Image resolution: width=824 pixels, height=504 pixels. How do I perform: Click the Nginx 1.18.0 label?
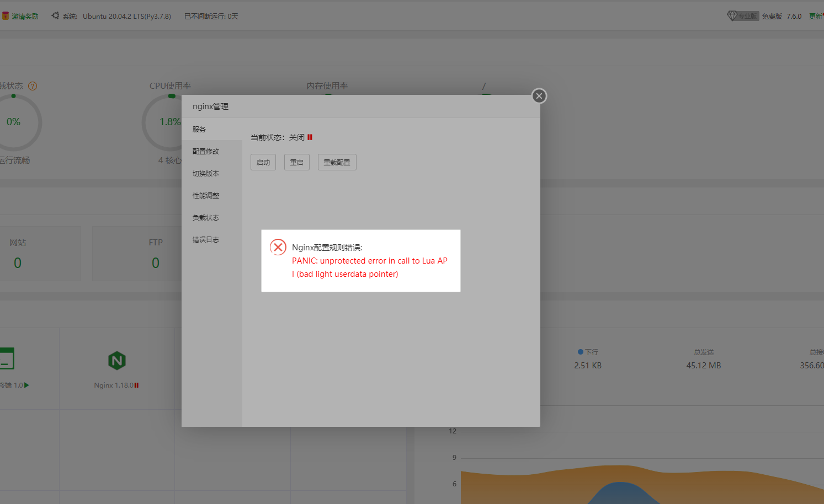click(114, 385)
